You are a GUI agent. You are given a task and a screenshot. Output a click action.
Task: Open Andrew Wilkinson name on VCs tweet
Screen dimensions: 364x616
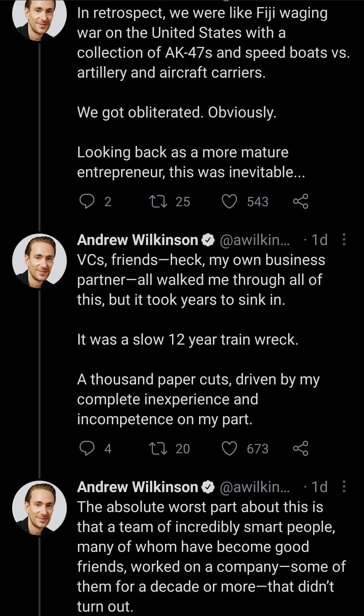pyautogui.click(x=137, y=240)
